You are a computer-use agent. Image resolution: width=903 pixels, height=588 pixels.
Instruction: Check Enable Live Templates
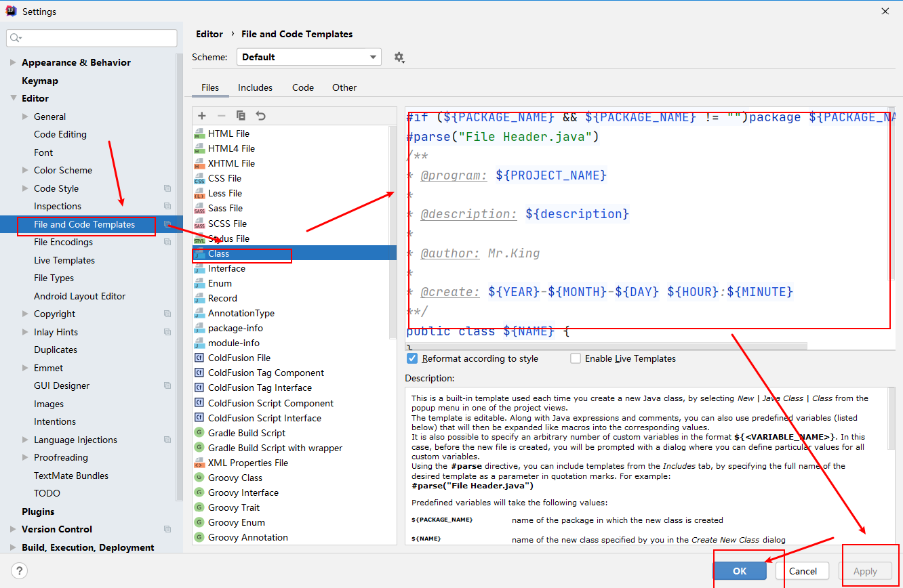click(576, 358)
